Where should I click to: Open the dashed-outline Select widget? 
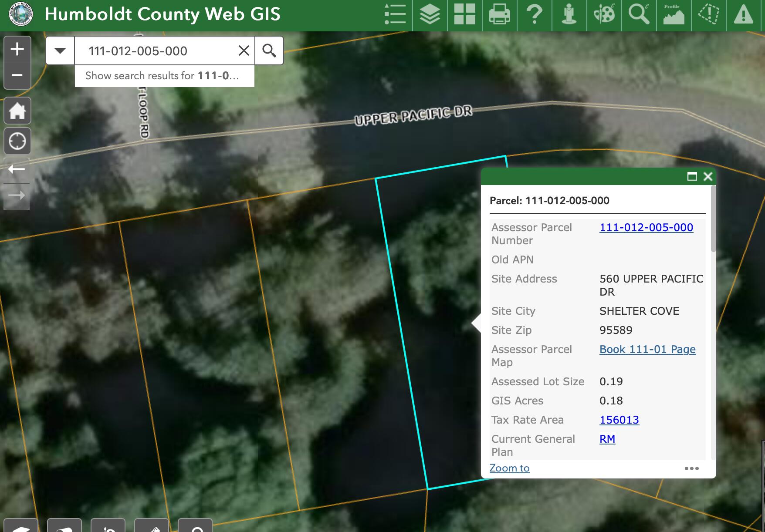point(709,14)
